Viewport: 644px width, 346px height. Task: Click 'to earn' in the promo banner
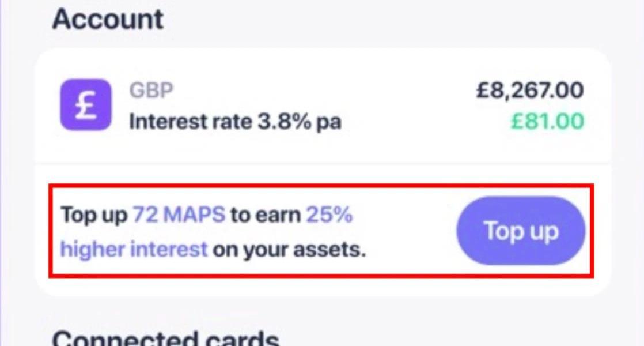[x=266, y=215]
